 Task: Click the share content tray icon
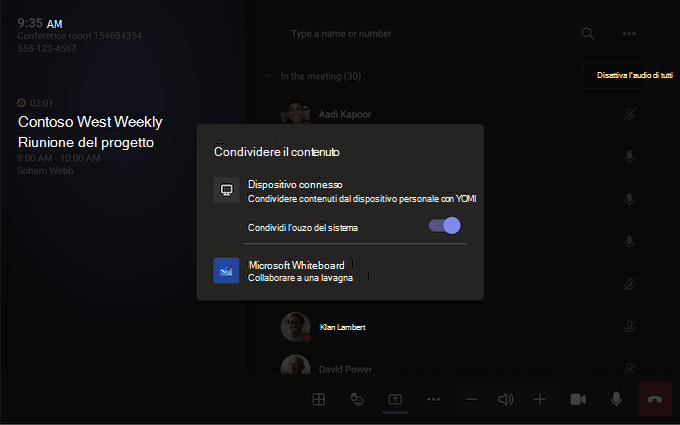[x=395, y=399]
